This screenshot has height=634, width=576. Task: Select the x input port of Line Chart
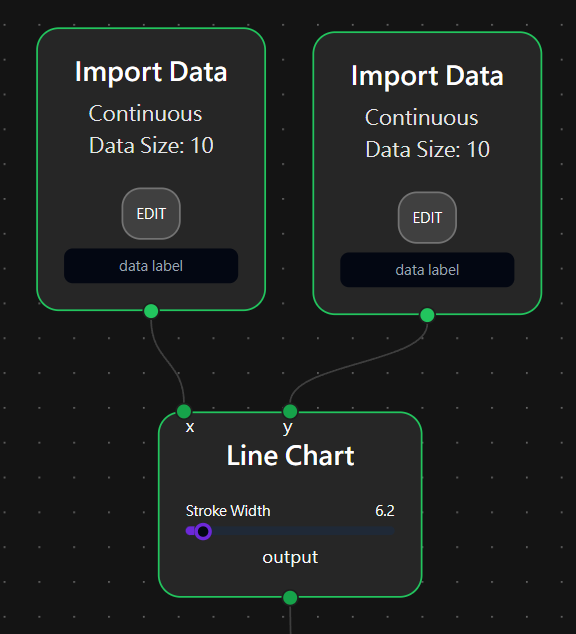[x=184, y=411]
